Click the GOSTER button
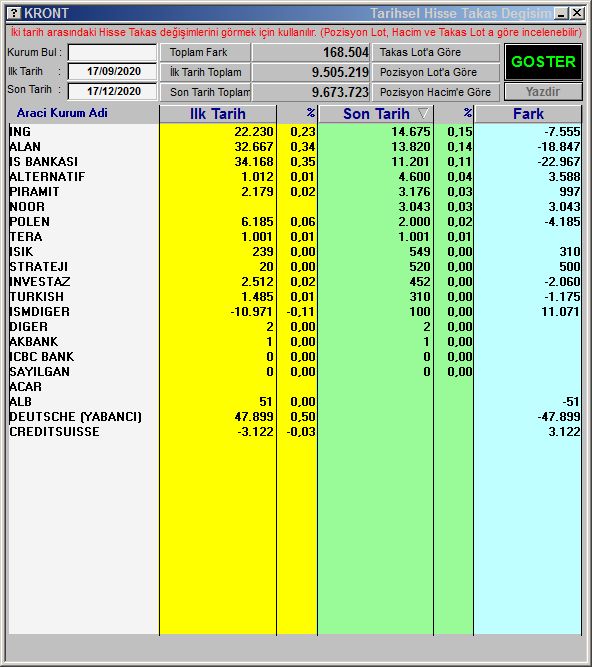 click(543, 62)
